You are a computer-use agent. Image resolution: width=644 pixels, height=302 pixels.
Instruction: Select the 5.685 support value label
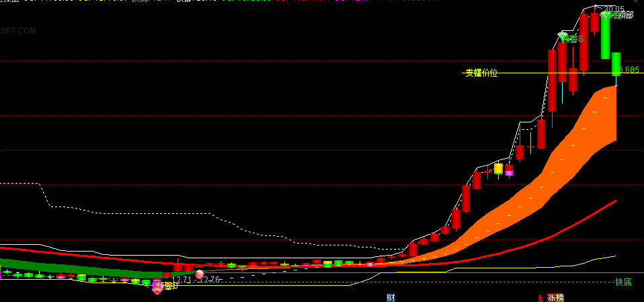pyautogui.click(x=630, y=69)
